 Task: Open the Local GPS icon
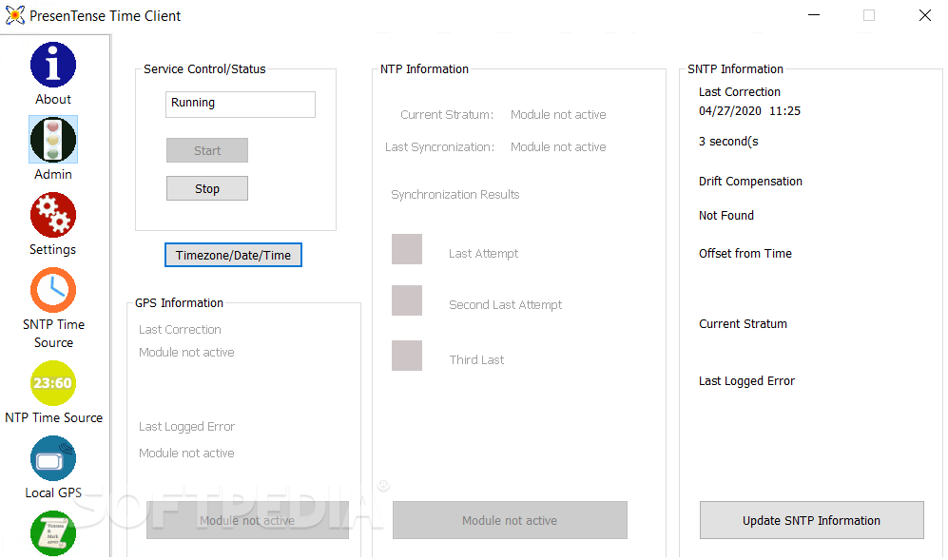pos(53,458)
